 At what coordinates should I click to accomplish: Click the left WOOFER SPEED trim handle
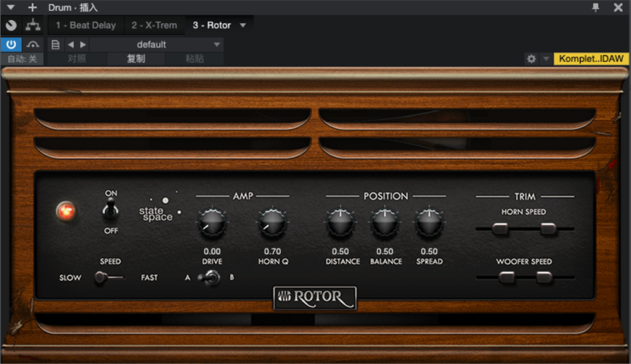tap(506, 278)
